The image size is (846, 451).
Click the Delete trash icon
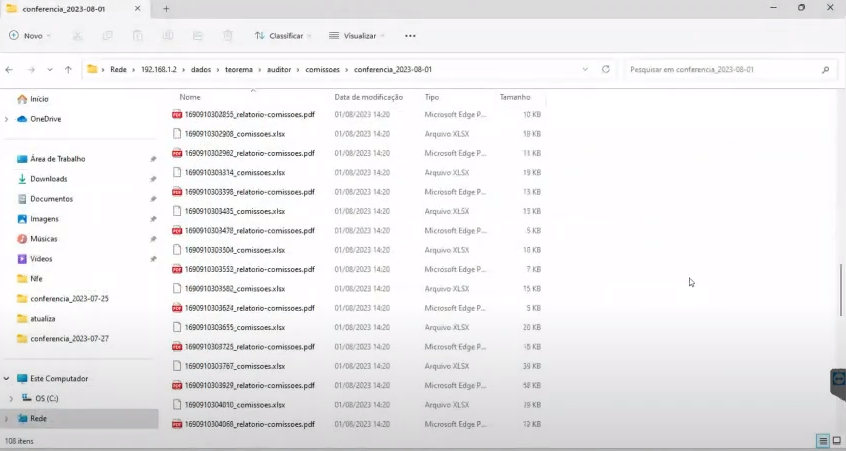coord(228,36)
